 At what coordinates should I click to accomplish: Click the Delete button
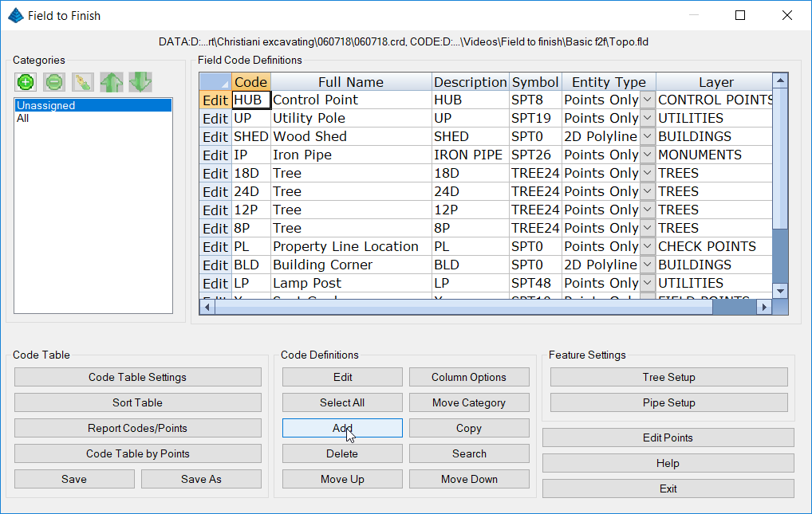(x=342, y=453)
